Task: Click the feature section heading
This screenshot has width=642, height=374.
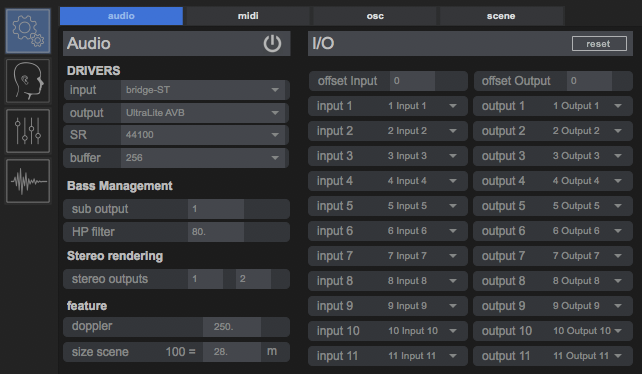Action: pyautogui.click(x=87, y=306)
